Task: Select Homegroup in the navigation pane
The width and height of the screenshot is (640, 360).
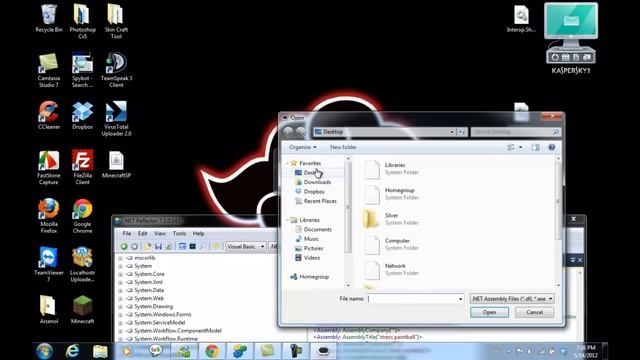Action: (x=309, y=277)
